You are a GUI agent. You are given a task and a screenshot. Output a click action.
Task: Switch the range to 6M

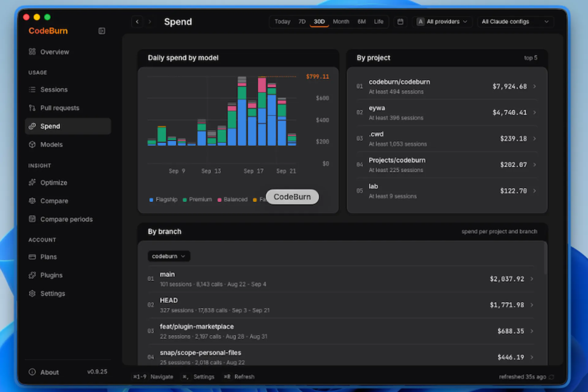362,22
